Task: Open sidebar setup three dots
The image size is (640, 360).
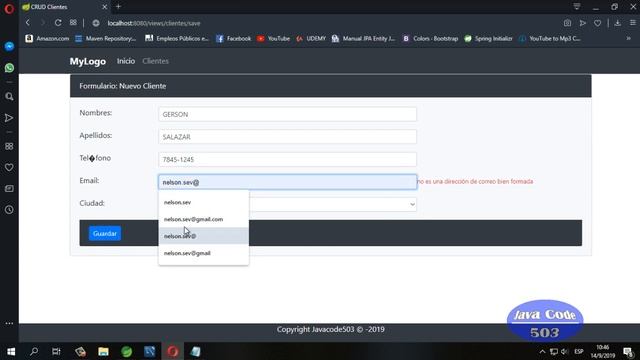Action: pos(9,323)
